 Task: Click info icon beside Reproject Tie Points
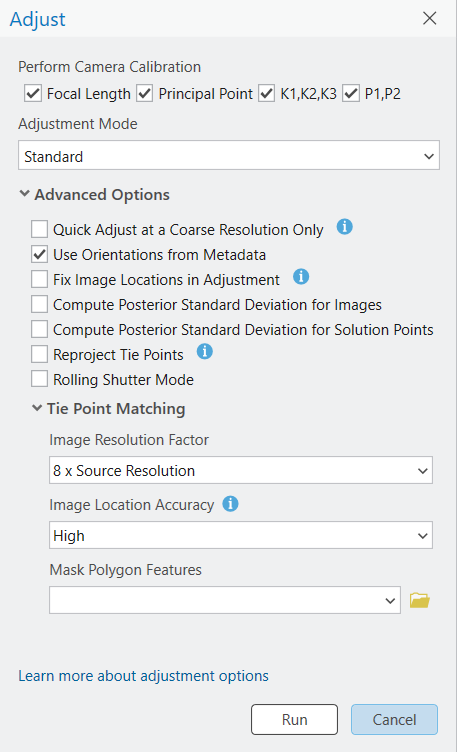click(205, 352)
